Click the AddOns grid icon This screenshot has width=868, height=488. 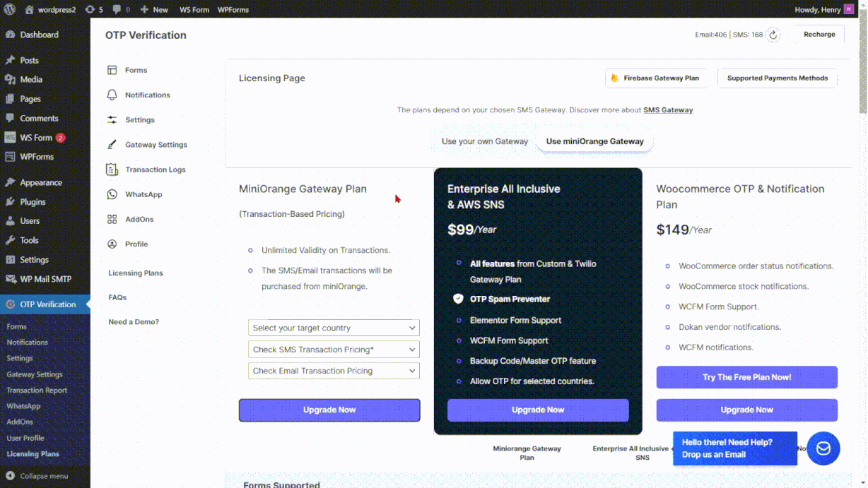coord(112,220)
